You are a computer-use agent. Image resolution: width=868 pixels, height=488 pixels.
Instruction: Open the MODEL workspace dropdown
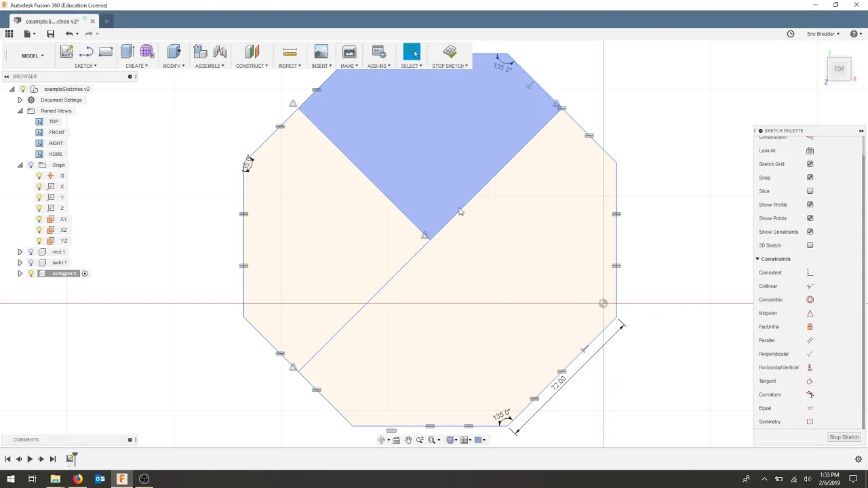(x=33, y=56)
